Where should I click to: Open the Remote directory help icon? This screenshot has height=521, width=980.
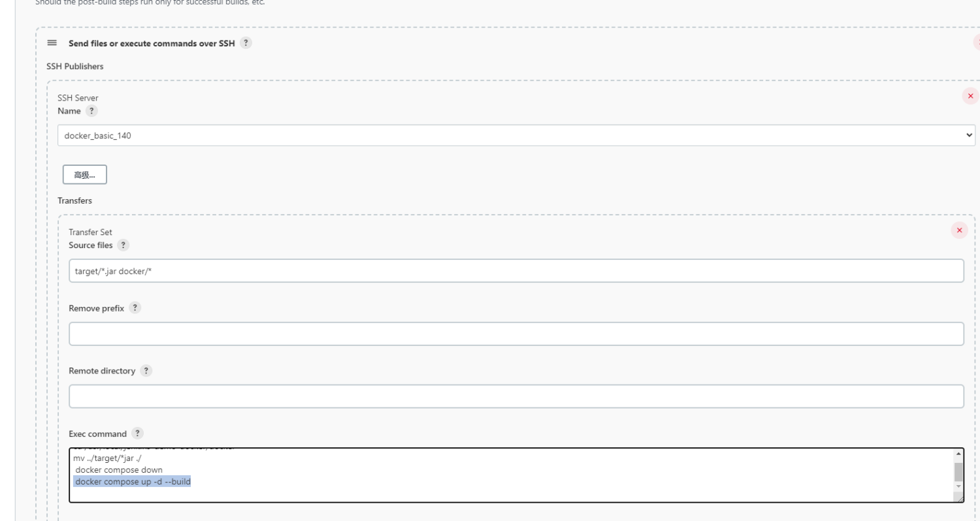pyautogui.click(x=146, y=371)
